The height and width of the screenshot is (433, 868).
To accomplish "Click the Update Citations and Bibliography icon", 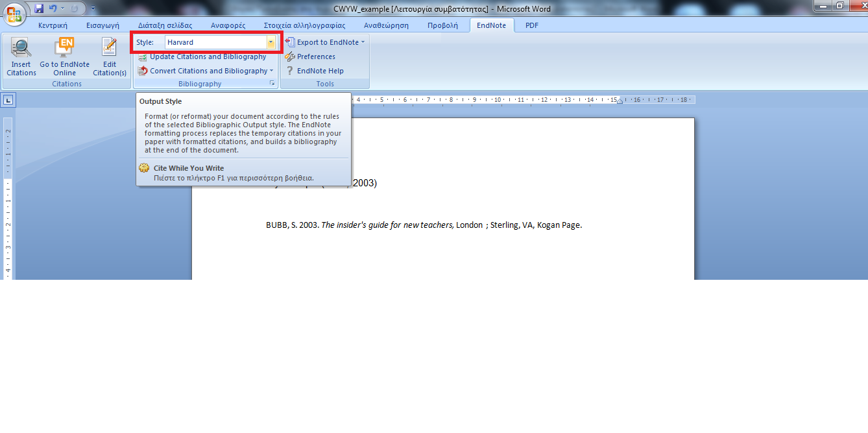I will (143, 56).
